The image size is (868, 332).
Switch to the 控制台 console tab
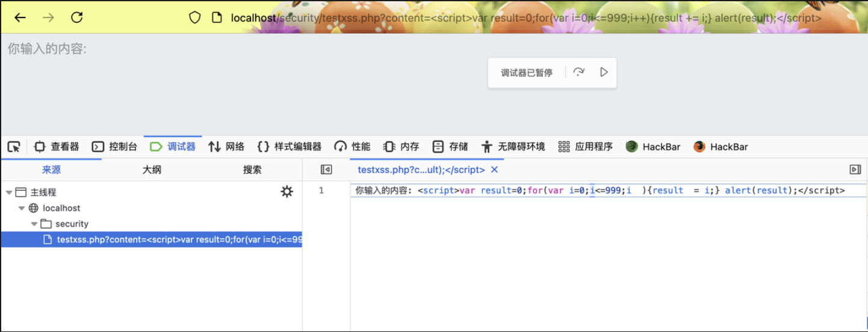pyautogui.click(x=114, y=147)
